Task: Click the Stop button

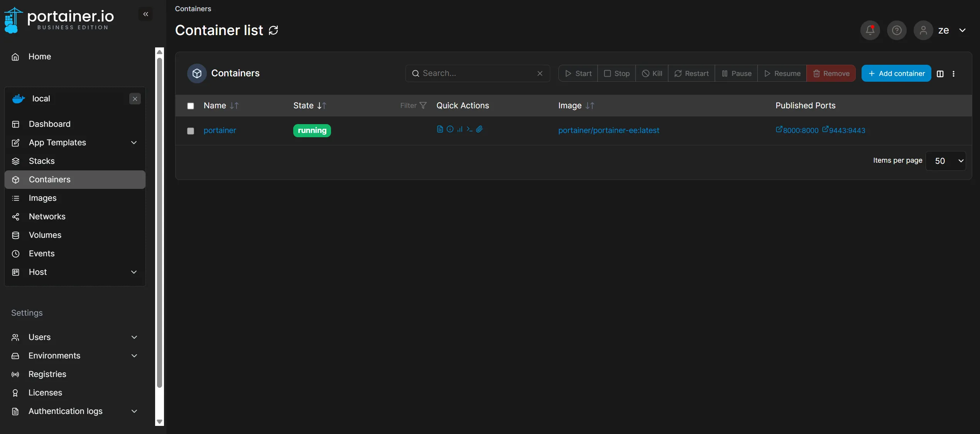Action: click(x=617, y=73)
